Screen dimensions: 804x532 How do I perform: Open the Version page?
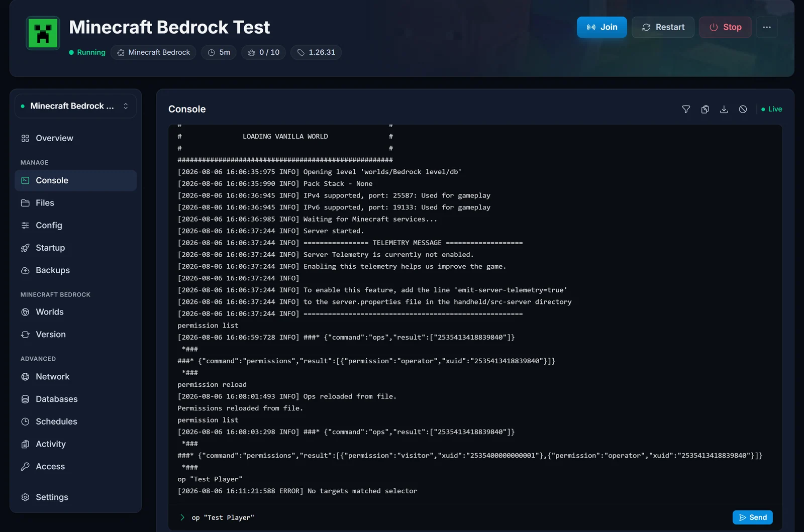tap(75, 335)
